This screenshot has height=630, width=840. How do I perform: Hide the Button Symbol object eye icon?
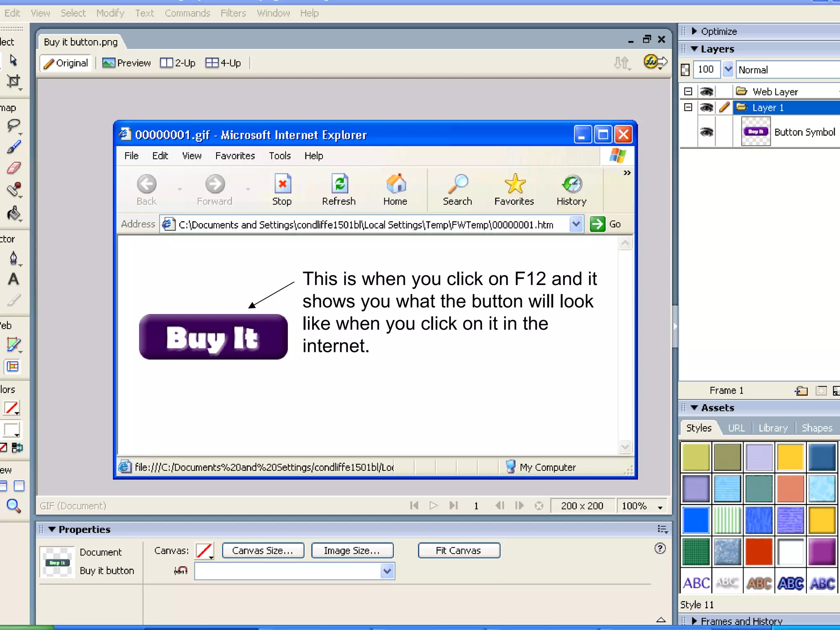(706, 132)
